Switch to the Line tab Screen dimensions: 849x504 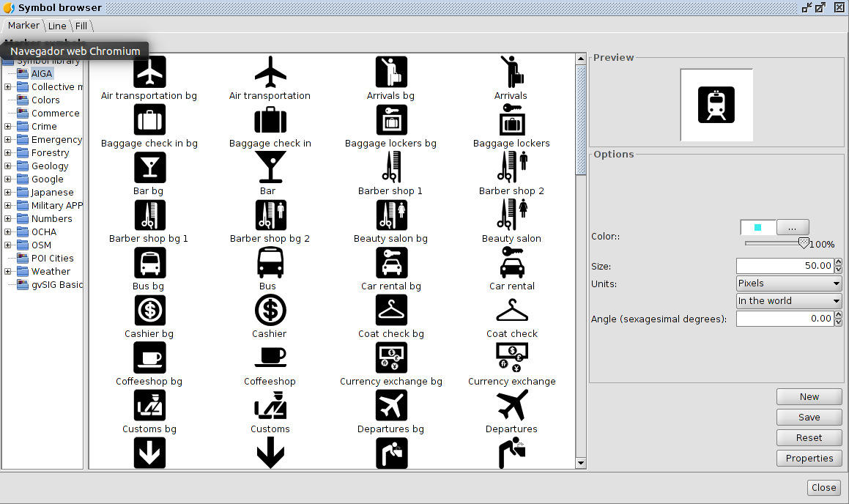click(x=57, y=26)
